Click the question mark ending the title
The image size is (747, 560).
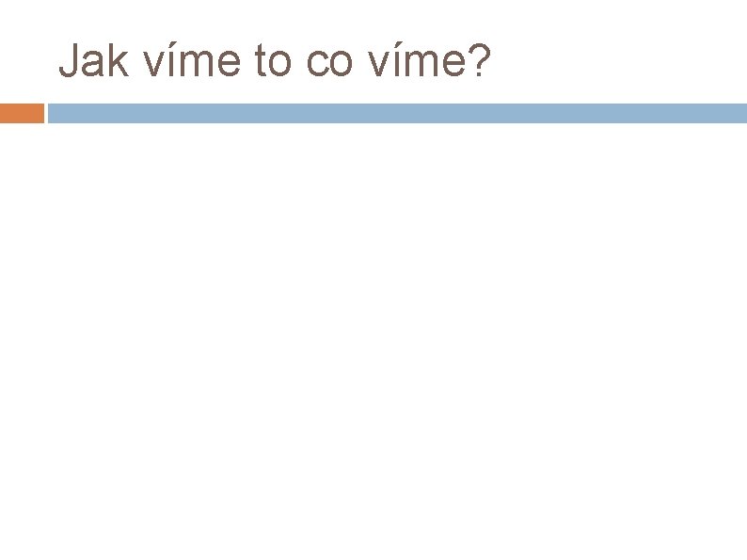(x=478, y=62)
